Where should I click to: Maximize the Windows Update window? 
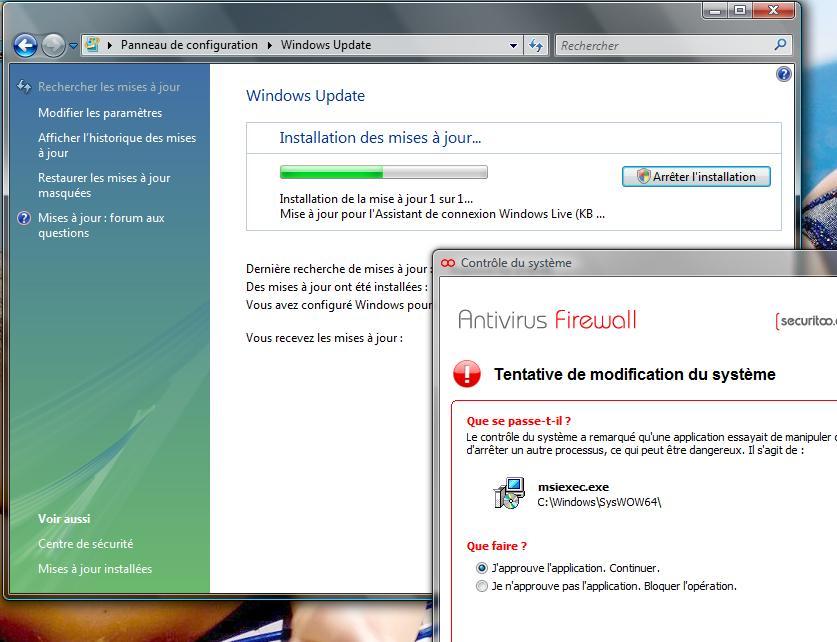coord(740,11)
